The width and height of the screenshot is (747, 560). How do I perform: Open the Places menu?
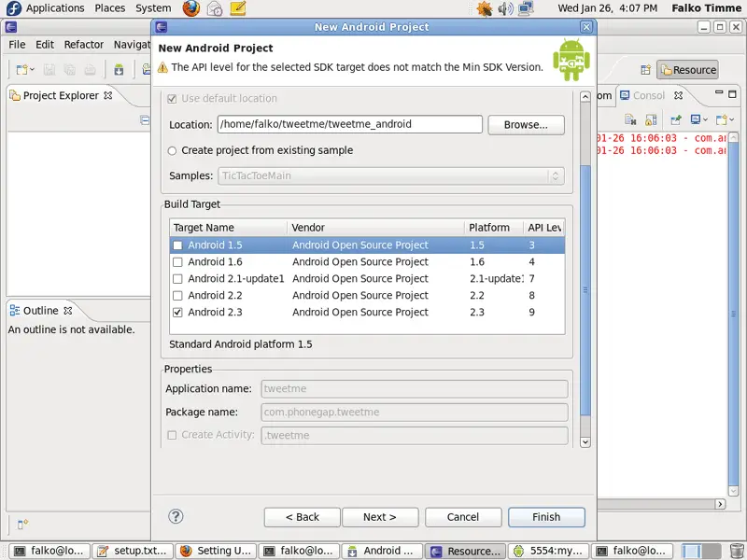110,8
